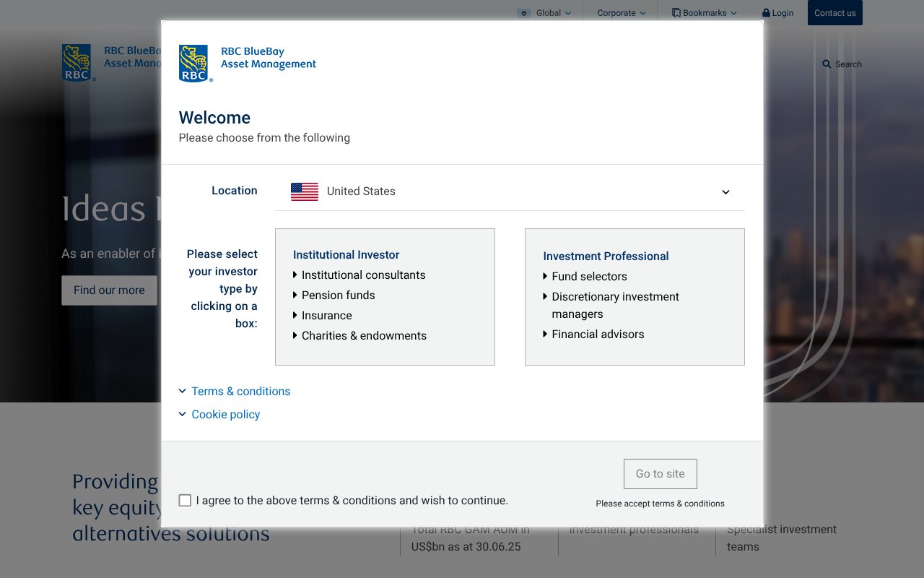Viewport: 924px width, 578px height.
Task: Open the Location dropdown for country selection
Action: 725,191
